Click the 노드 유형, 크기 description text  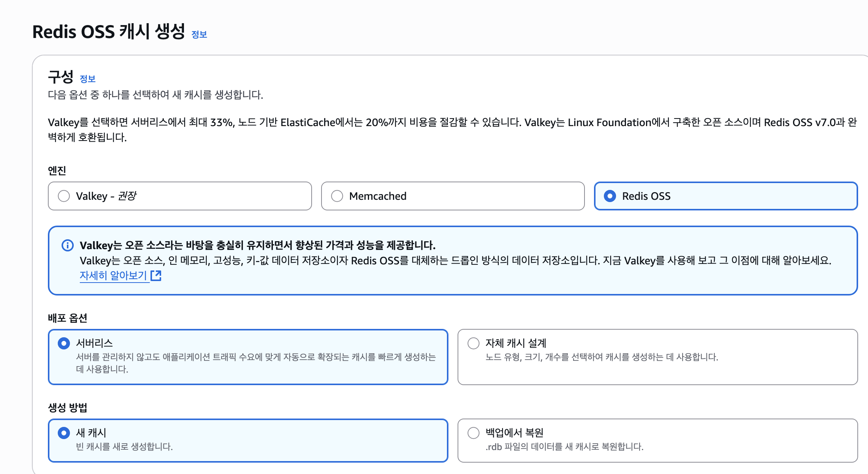(x=602, y=357)
